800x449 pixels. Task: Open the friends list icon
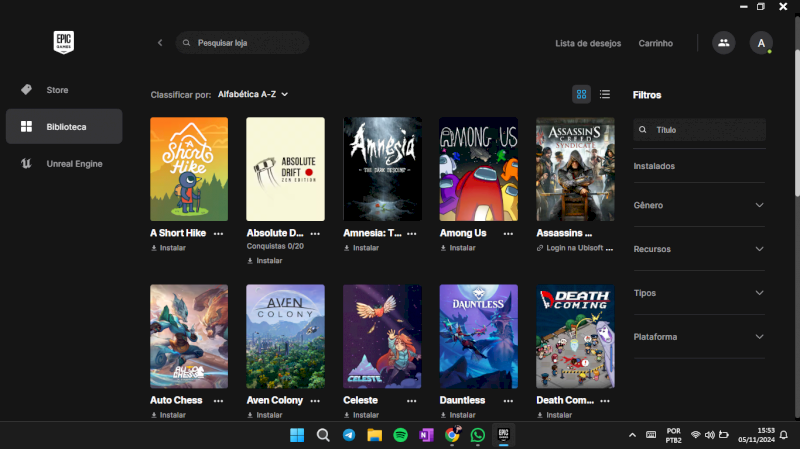point(723,43)
